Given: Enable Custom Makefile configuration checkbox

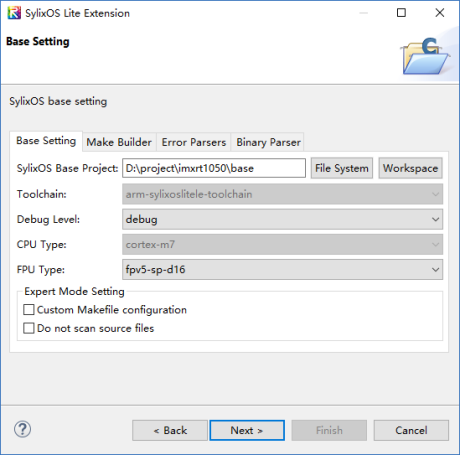Looking at the screenshot, I should click(x=29, y=310).
